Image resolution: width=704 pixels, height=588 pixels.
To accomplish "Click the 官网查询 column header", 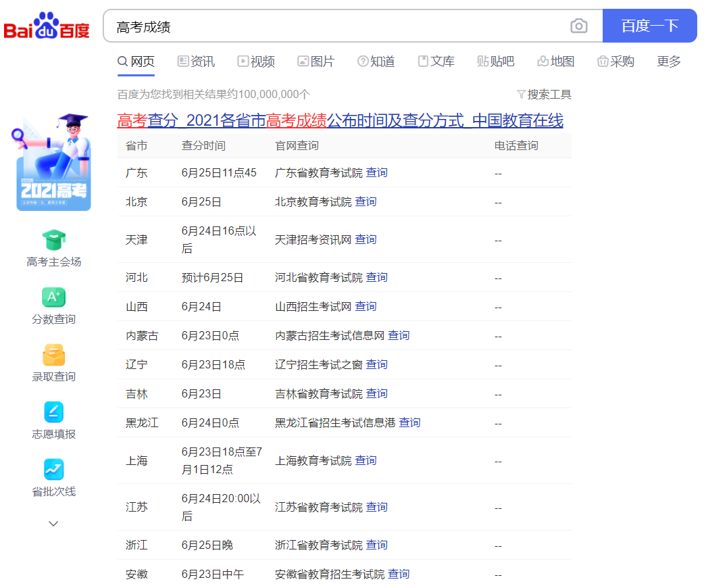I will coord(297,145).
